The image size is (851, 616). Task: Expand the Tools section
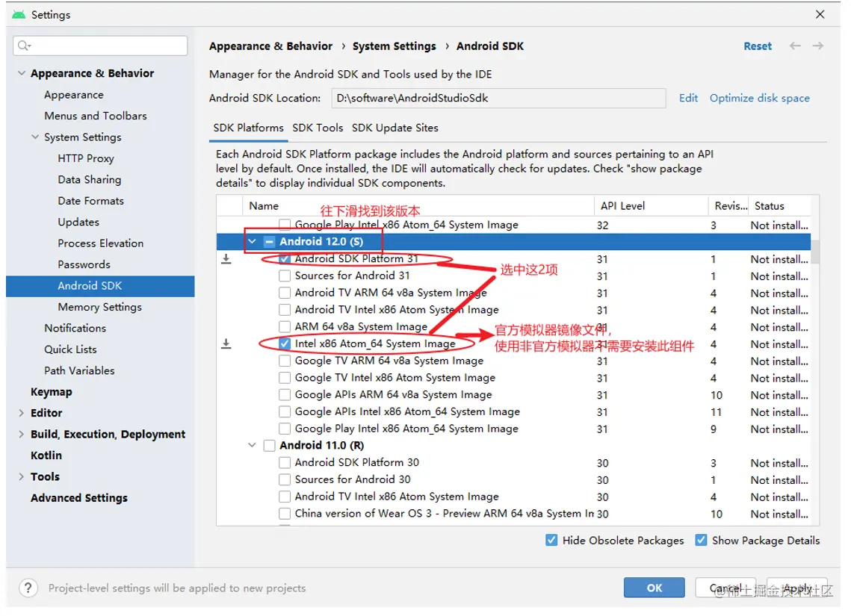(21, 476)
